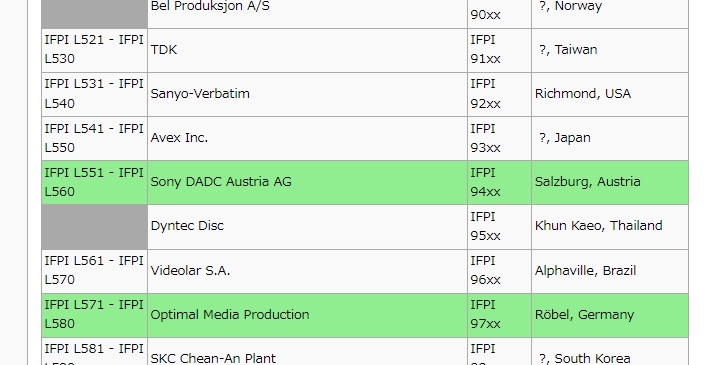Click the Dyntec Disc cell
714x365 pixels.
click(307, 227)
